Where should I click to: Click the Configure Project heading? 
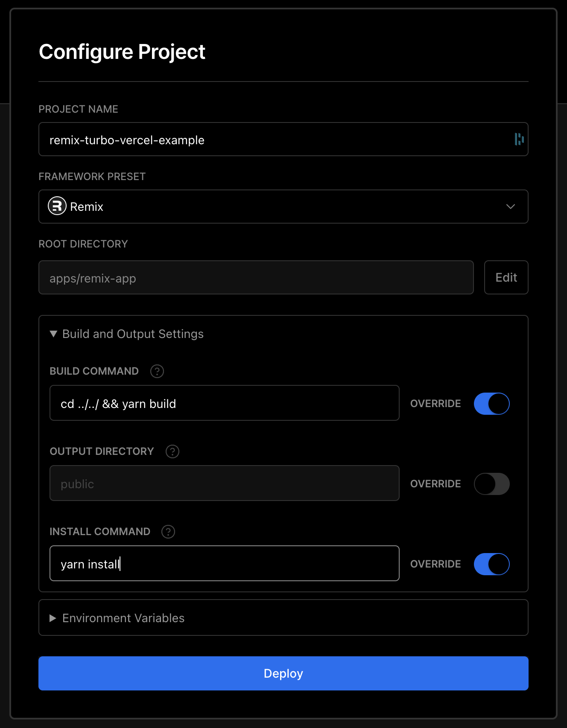pyautogui.click(x=122, y=52)
